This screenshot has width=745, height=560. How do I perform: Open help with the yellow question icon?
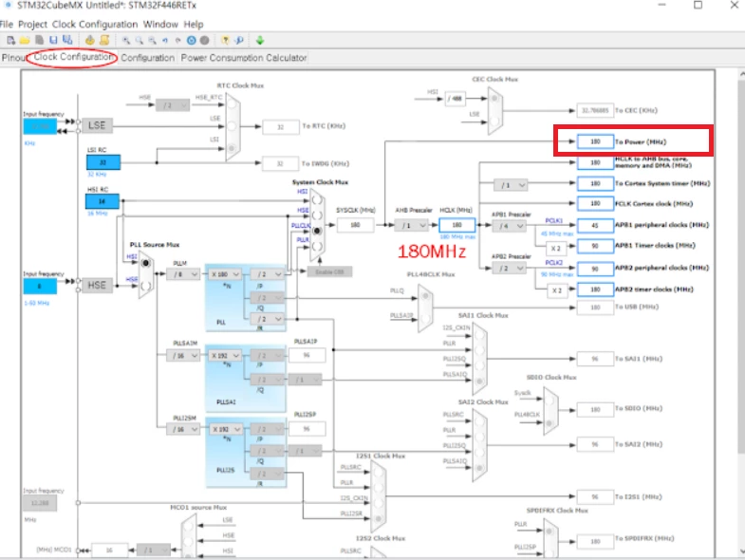point(226,41)
